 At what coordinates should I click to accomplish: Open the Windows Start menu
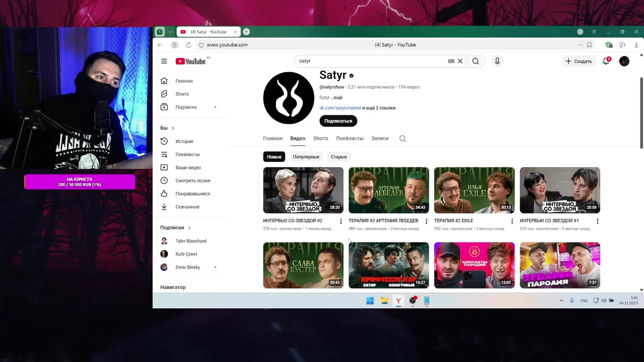tap(370, 301)
